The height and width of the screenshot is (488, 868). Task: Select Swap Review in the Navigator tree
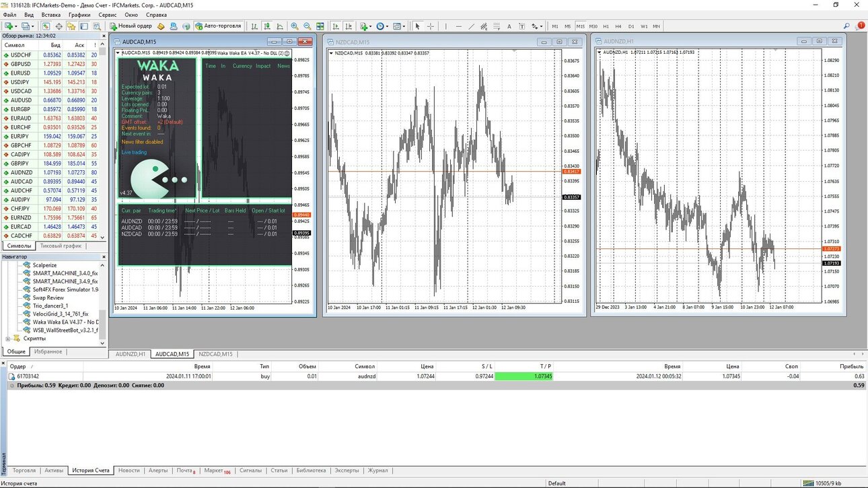pyautogui.click(x=48, y=298)
